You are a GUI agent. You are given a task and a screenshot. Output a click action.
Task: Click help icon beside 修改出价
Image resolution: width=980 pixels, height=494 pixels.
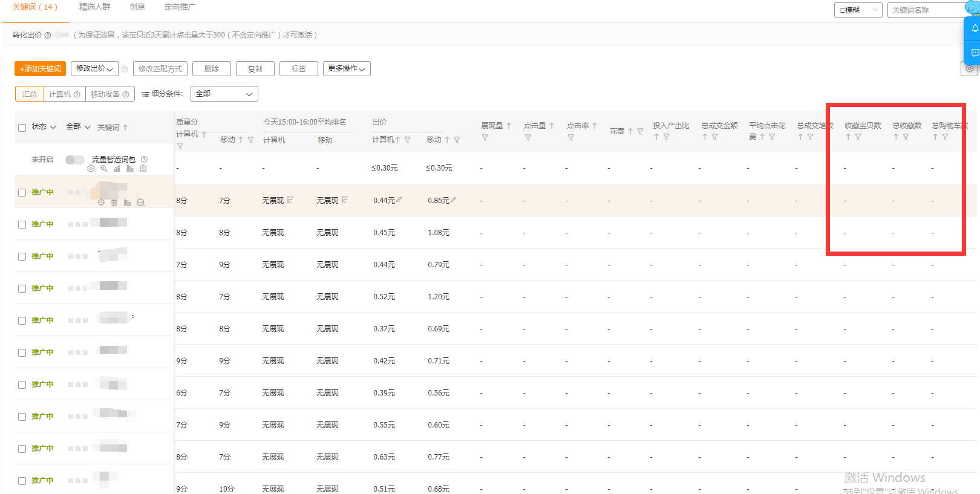(125, 69)
